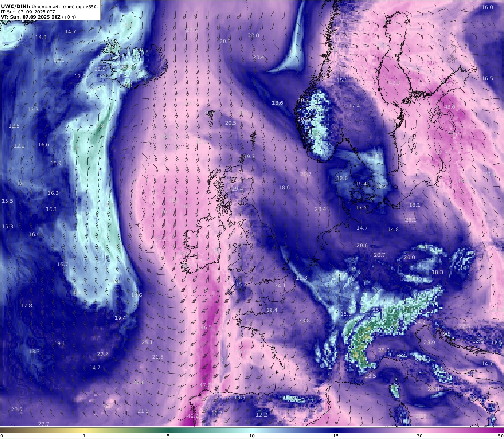Click the map value 46.5
504x439 pixels.
point(206,327)
